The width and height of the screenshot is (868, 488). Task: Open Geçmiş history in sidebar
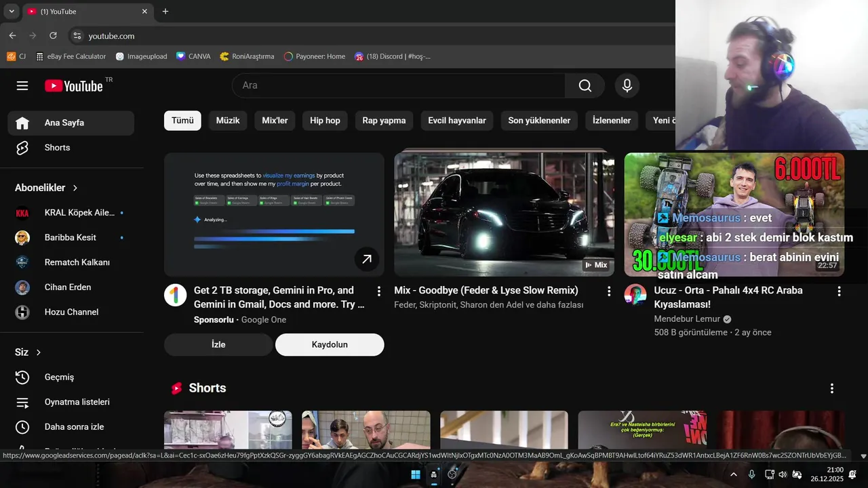[71, 378]
